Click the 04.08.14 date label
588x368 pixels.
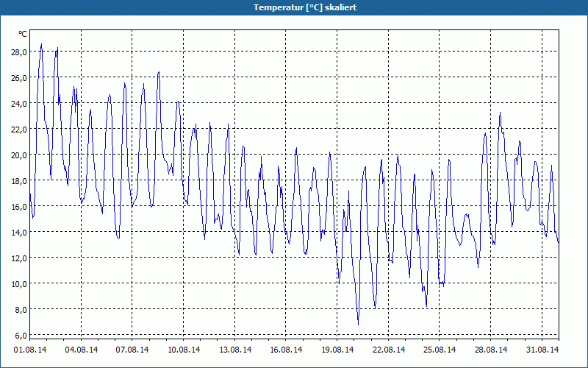82,350
